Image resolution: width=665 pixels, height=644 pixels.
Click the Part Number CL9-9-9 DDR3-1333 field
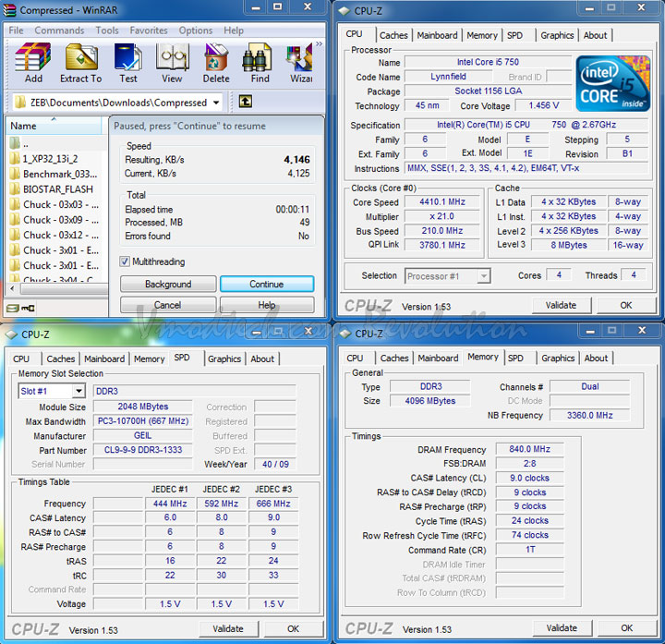pos(143,450)
